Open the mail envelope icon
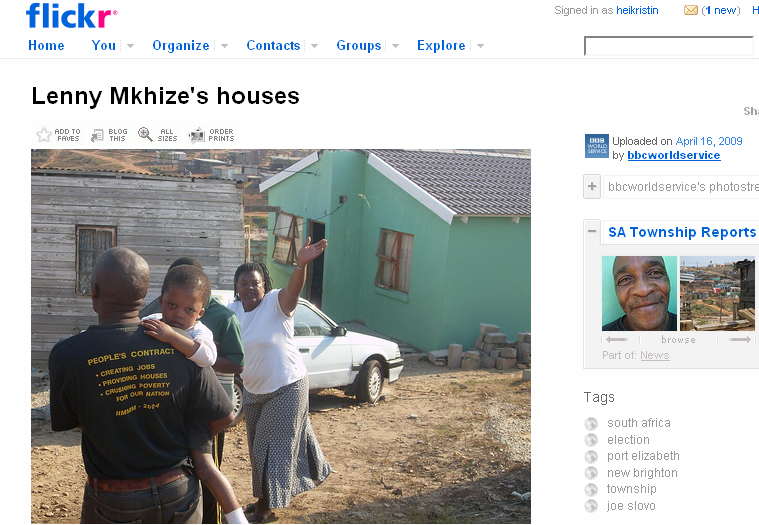This screenshot has height=525, width=759. (690, 10)
